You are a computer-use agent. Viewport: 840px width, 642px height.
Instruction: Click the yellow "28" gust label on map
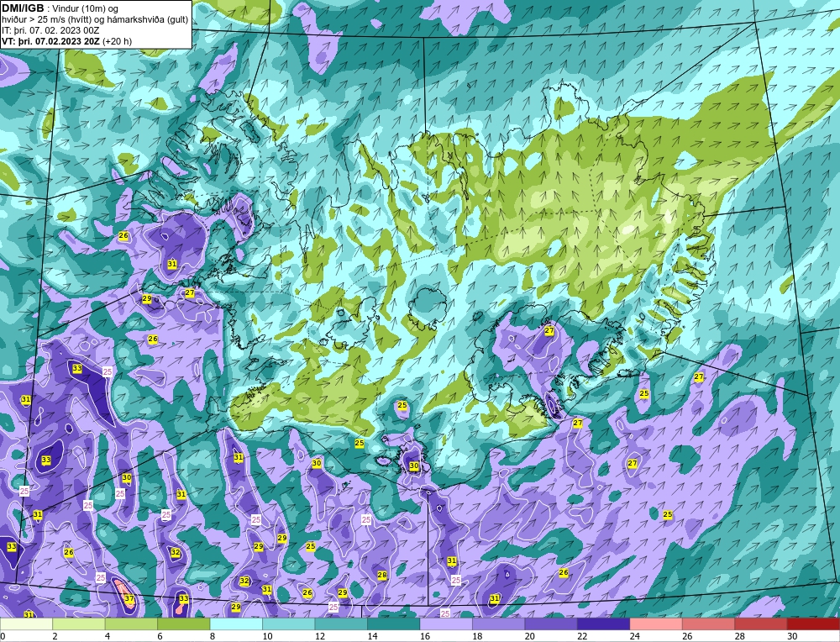(382, 575)
